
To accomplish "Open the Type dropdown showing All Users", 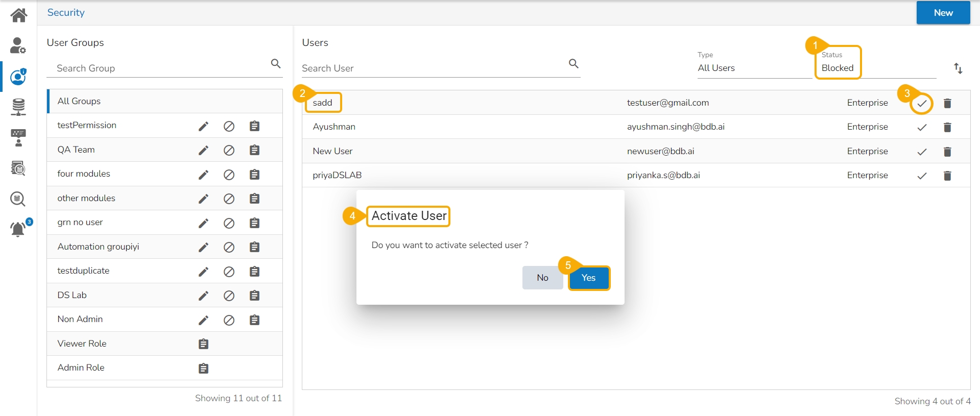I will (x=753, y=68).
